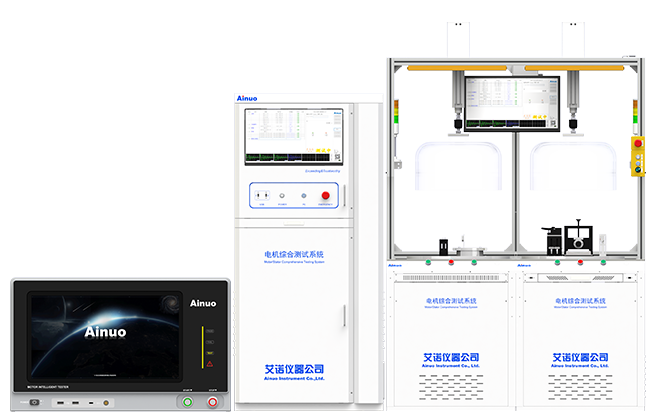Click the Ainuo logo atop the cabinet
This screenshot has height=413, width=652.
pyautogui.click(x=247, y=98)
